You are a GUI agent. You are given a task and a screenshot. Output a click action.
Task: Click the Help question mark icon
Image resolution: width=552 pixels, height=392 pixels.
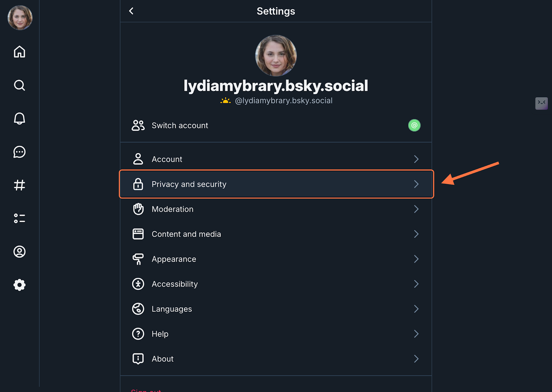coord(138,334)
